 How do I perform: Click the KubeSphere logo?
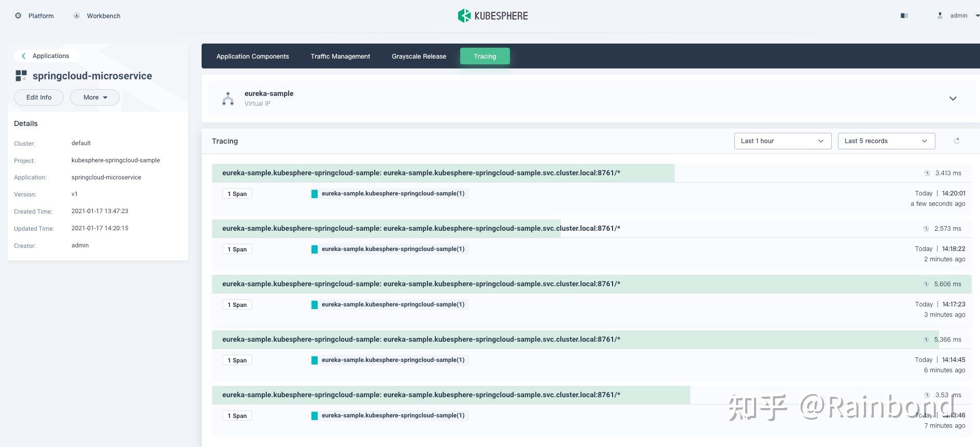(x=492, y=16)
